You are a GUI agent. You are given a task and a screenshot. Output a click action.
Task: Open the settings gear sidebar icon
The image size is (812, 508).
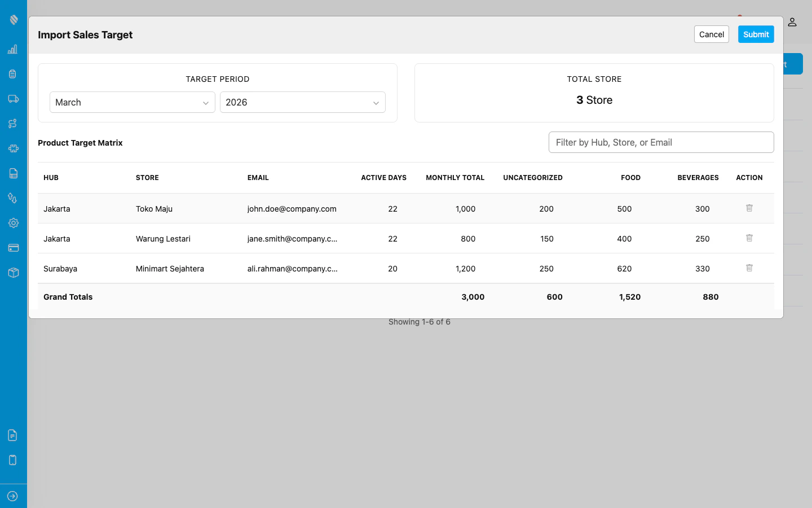coord(13,222)
